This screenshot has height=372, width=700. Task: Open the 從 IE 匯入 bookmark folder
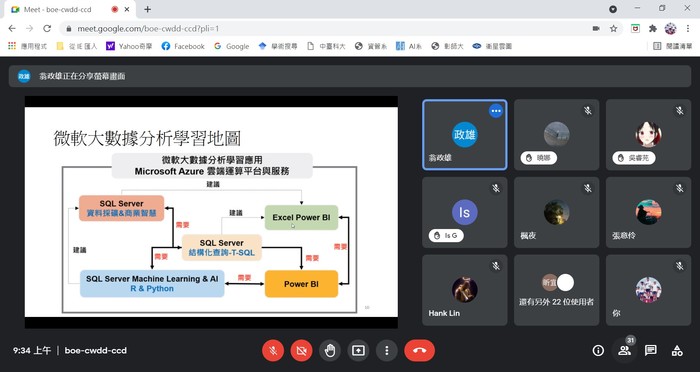click(77, 46)
